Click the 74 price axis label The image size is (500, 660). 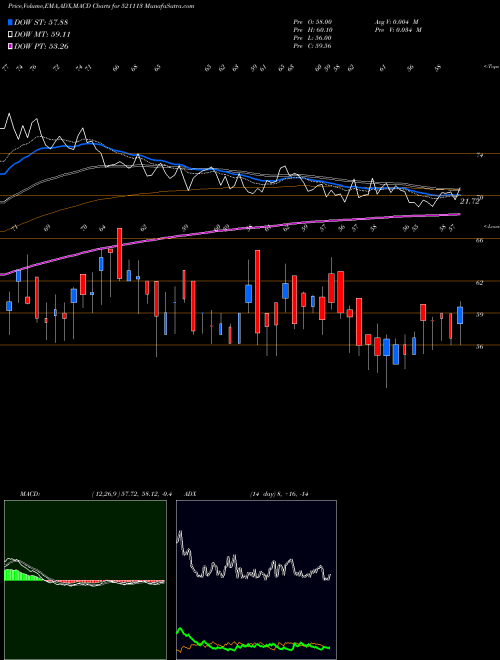(479, 155)
